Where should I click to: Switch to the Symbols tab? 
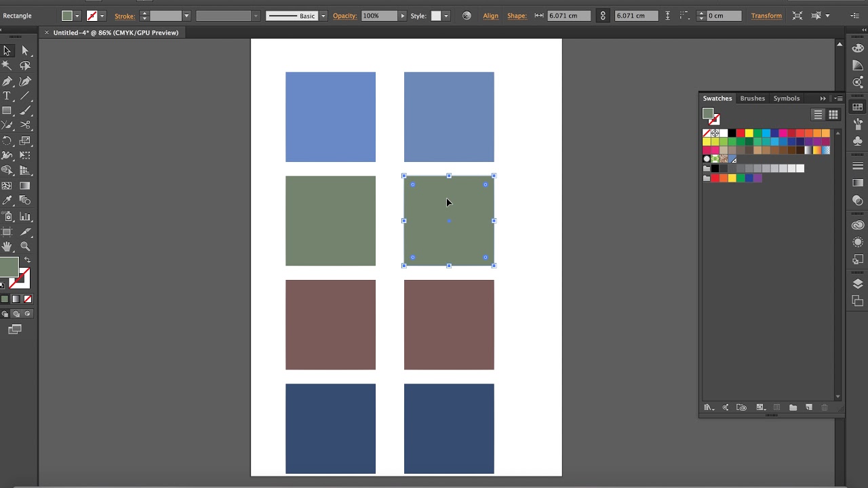click(787, 98)
